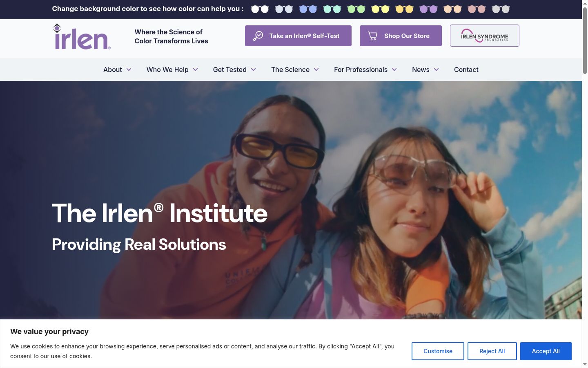Select the purple glasses color option
Viewport: 588px width, 368px height.
pos(428,9)
